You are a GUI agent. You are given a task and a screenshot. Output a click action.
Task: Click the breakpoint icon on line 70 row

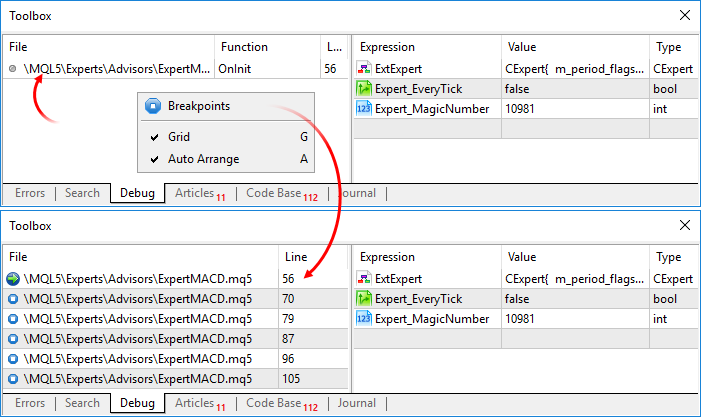click(x=12, y=299)
